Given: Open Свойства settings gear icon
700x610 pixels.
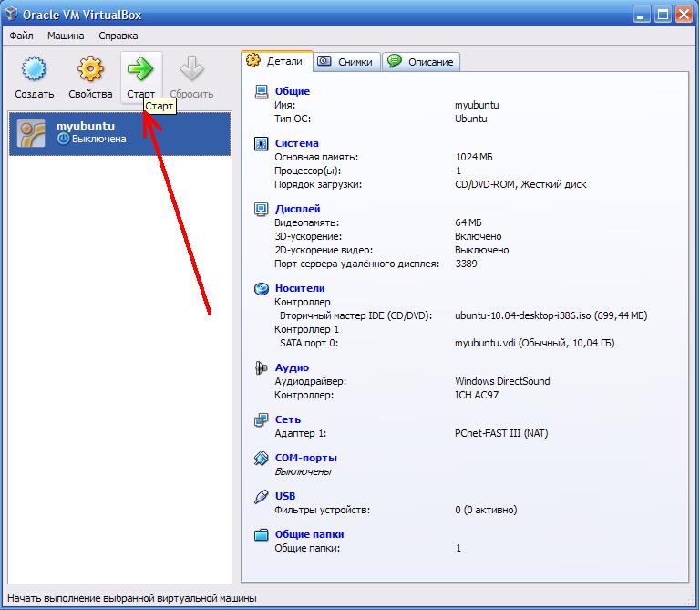Looking at the screenshot, I should [90, 68].
